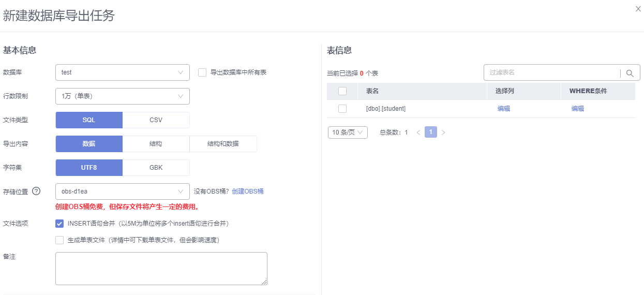Toggle the select-all checkbox in table header
Viewport: 644px width, 295px height.
point(342,91)
